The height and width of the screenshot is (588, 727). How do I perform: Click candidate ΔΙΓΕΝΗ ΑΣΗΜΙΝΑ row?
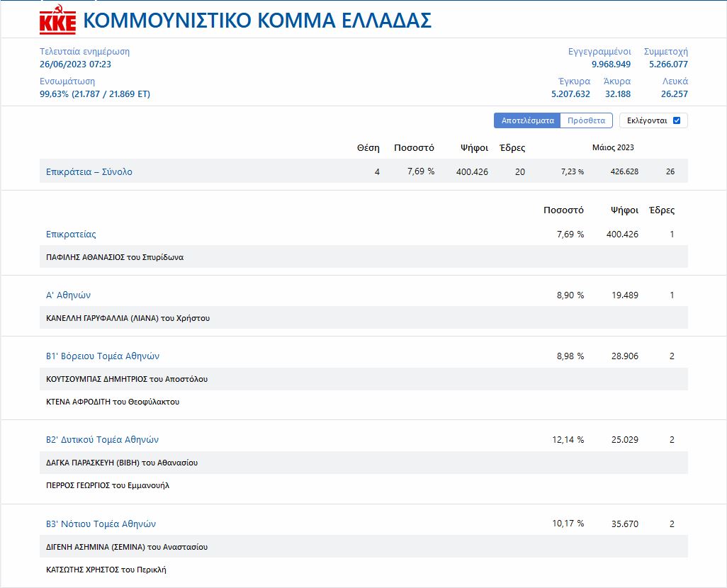pyautogui.click(x=127, y=547)
